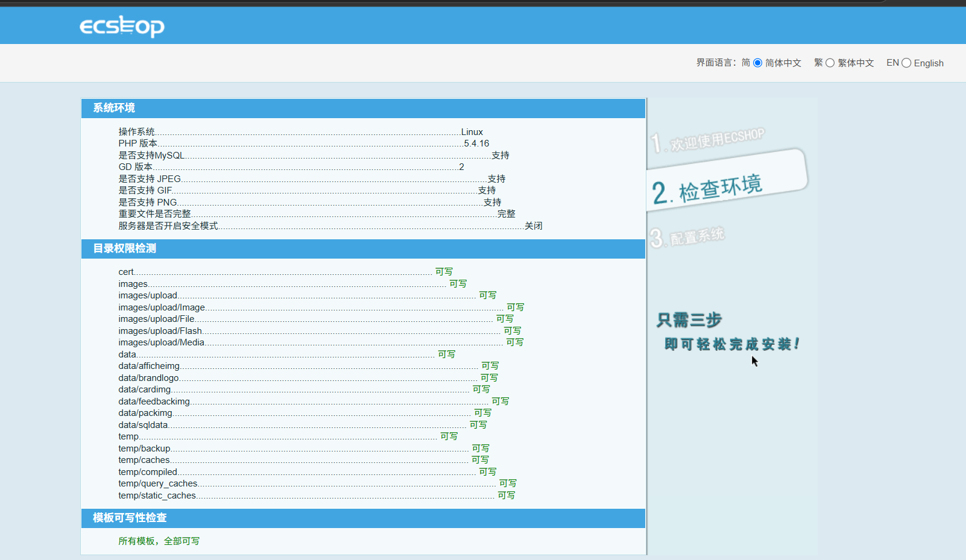
Task: Click the 是否支持 GIF row label
Action: (145, 190)
